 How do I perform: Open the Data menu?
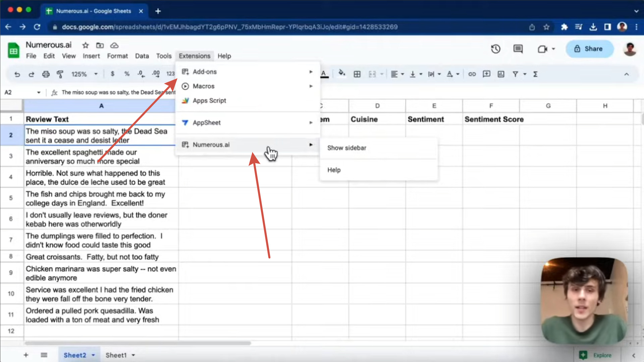[x=142, y=56]
